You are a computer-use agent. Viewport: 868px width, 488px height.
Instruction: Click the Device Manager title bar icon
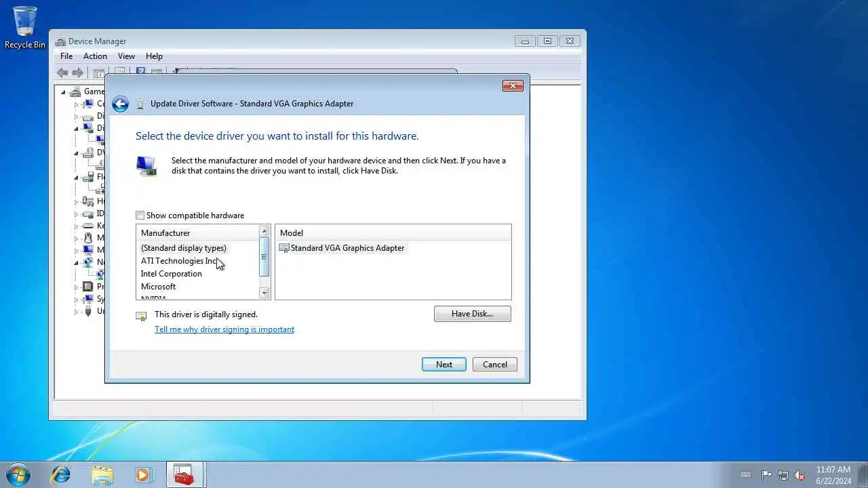(x=61, y=41)
